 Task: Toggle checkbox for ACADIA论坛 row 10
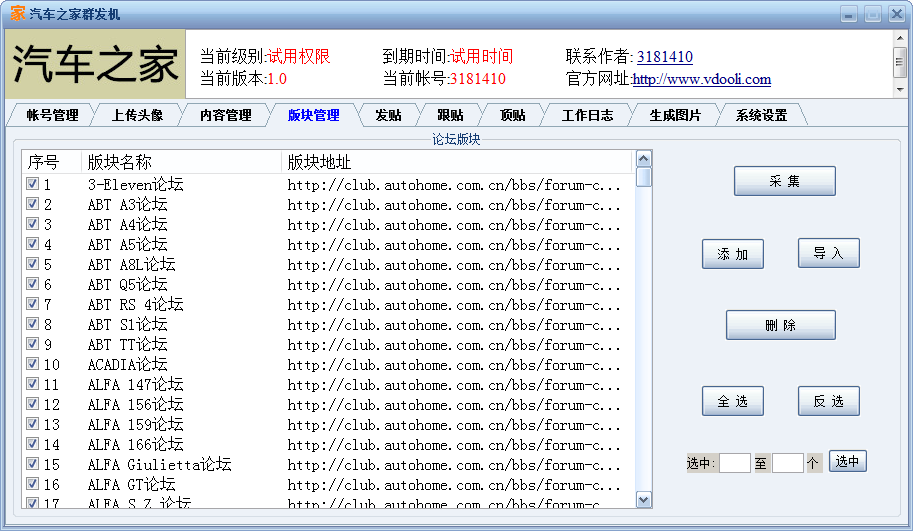(x=32, y=364)
